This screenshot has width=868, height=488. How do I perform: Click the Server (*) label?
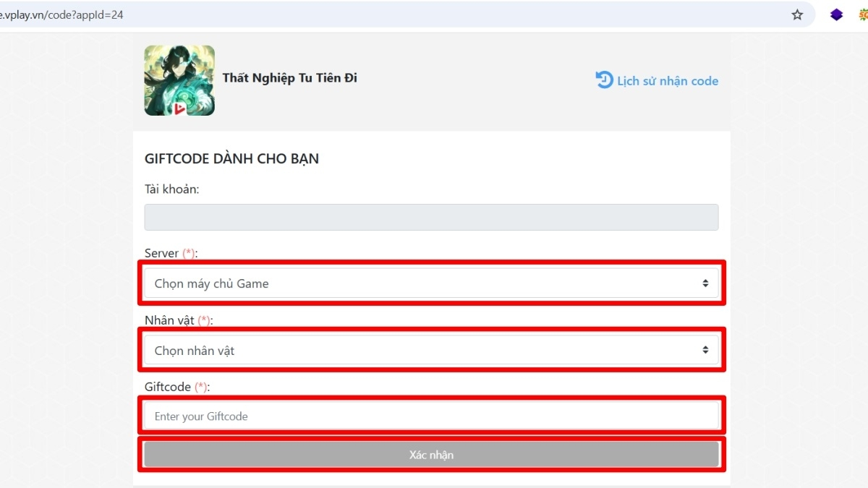171,253
